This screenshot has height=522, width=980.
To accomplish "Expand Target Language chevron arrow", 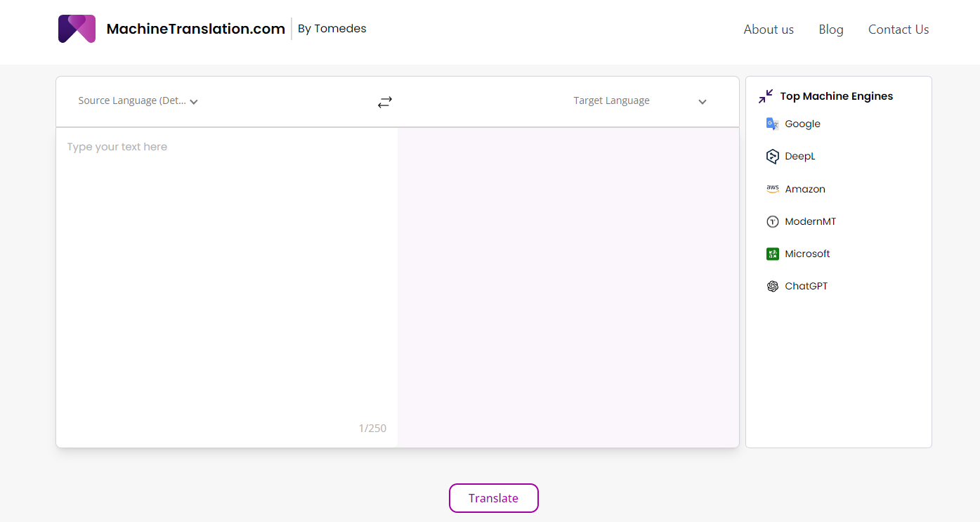I will pyautogui.click(x=703, y=102).
